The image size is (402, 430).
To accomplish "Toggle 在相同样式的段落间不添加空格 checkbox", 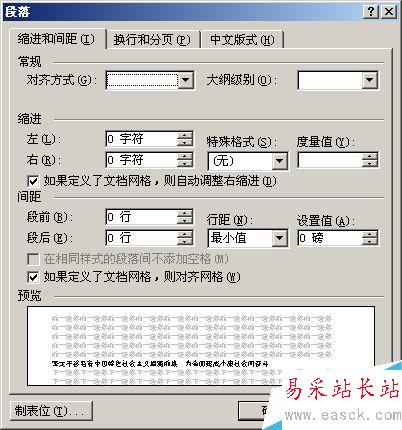I will point(33,259).
